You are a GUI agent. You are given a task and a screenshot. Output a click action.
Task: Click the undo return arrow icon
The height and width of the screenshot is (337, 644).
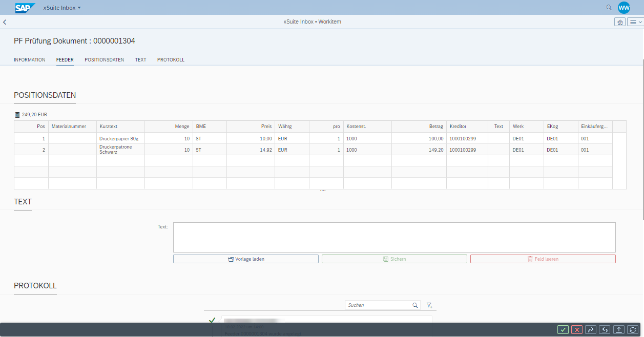click(605, 330)
